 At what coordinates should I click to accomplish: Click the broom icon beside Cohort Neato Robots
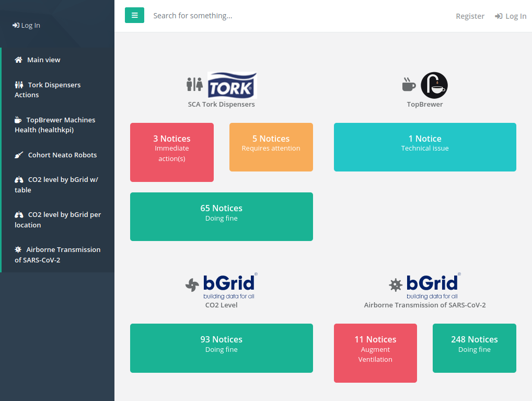pyautogui.click(x=19, y=155)
